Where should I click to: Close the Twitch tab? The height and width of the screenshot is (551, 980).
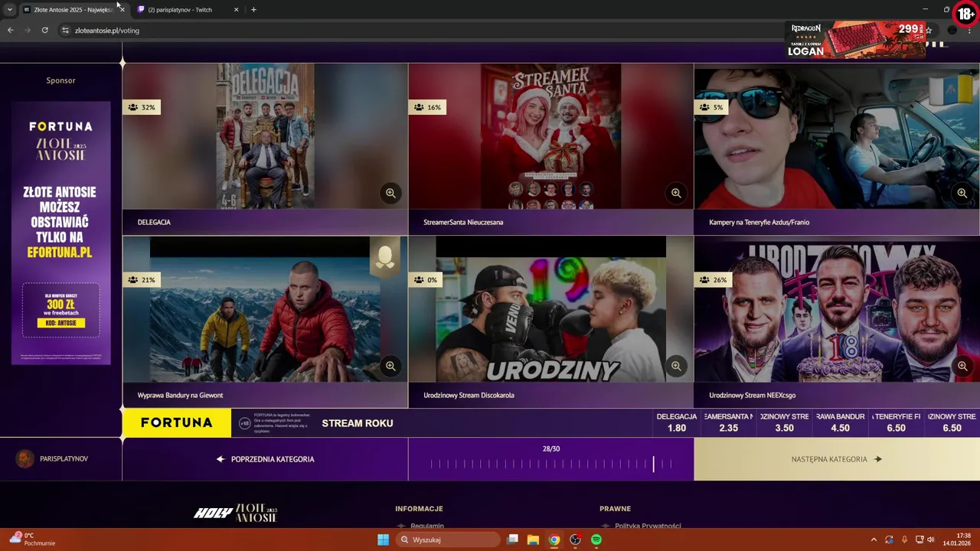[236, 10]
